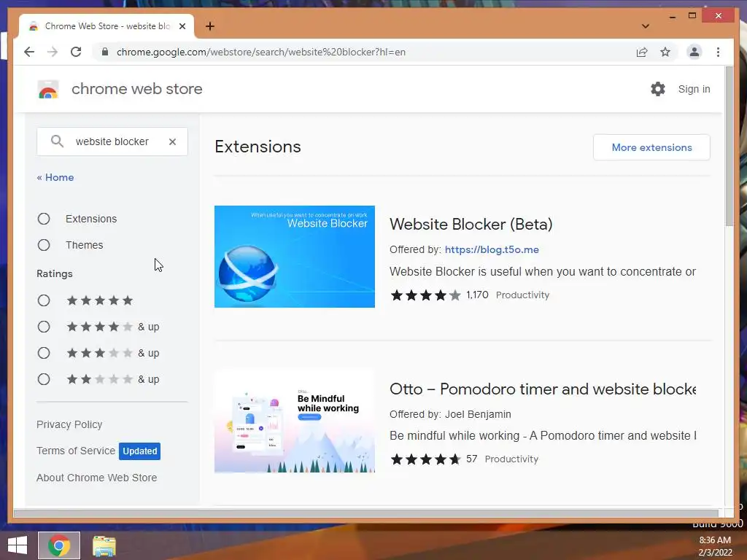Click the address bar URL
The height and width of the screenshot is (560, 747).
261,52
